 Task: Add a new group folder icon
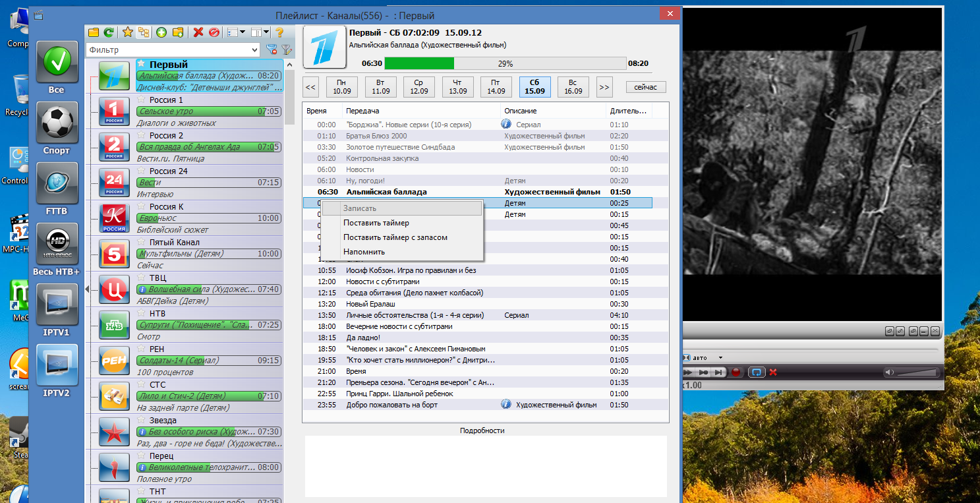[x=177, y=32]
